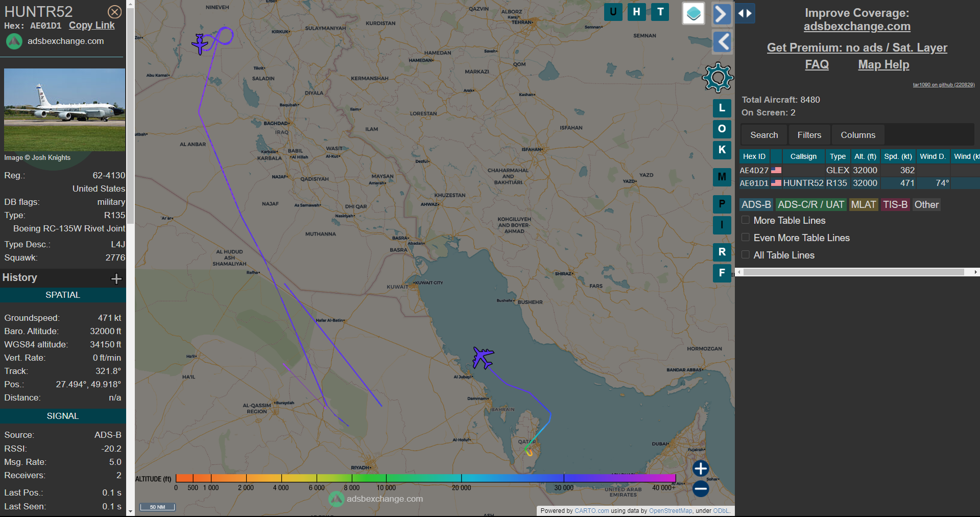The width and height of the screenshot is (980, 517).
Task: Click the OpenStreetMap attribution link
Action: (671, 511)
